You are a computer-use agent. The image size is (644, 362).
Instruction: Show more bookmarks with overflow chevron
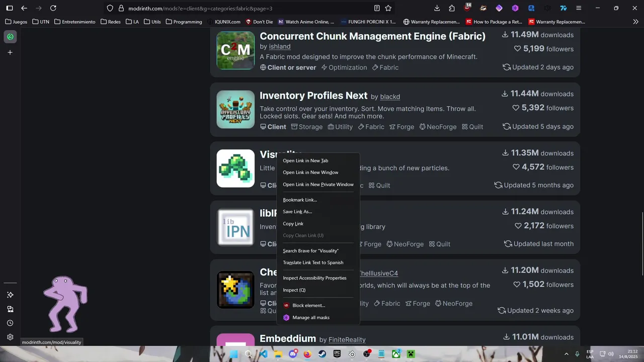(635, 22)
